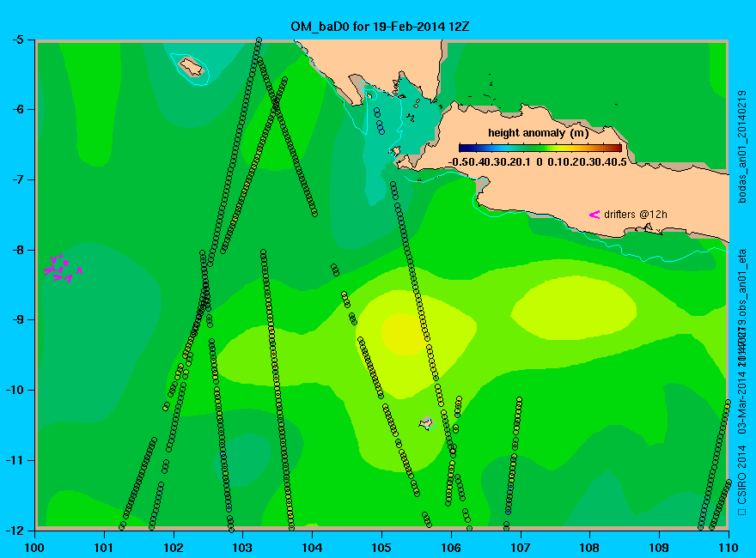The width and height of the screenshot is (756, 558).
Task: Click the height anomaly color bar
Action: [x=540, y=148]
